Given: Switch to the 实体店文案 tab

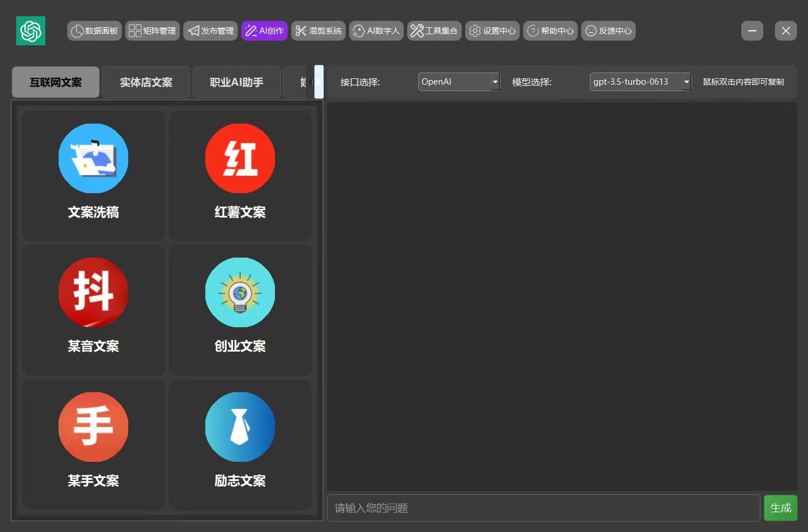Looking at the screenshot, I should (x=146, y=82).
